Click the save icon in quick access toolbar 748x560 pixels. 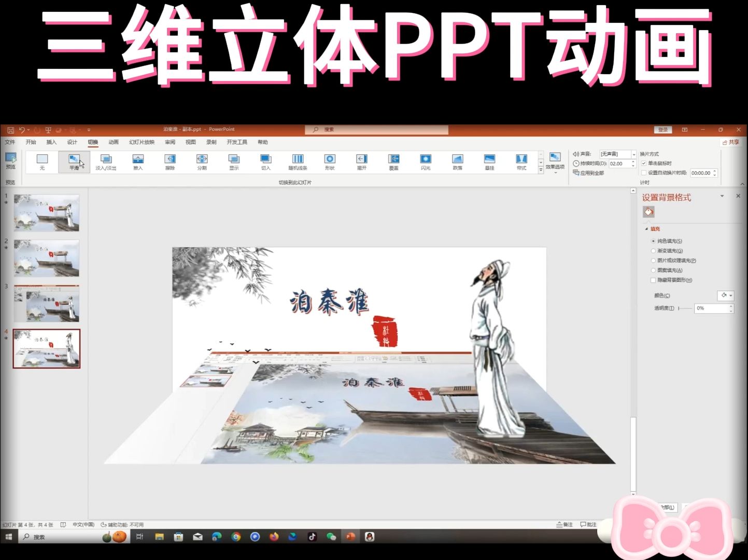pyautogui.click(x=10, y=130)
